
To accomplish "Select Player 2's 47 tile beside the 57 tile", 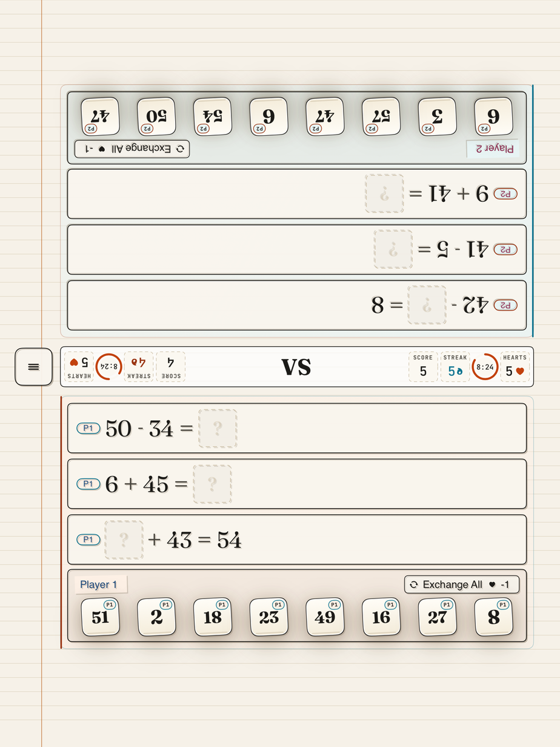I will click(x=325, y=116).
